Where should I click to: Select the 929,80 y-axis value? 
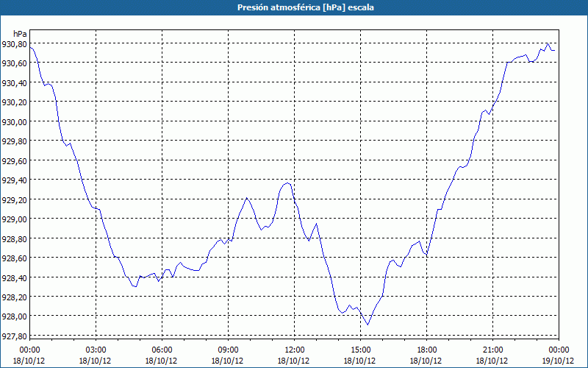[x=14, y=141]
